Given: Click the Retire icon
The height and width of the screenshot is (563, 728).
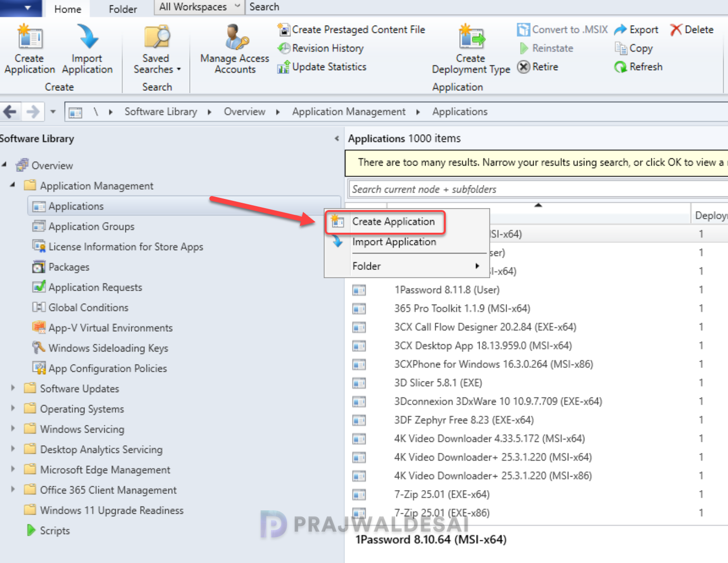Looking at the screenshot, I should click(523, 67).
